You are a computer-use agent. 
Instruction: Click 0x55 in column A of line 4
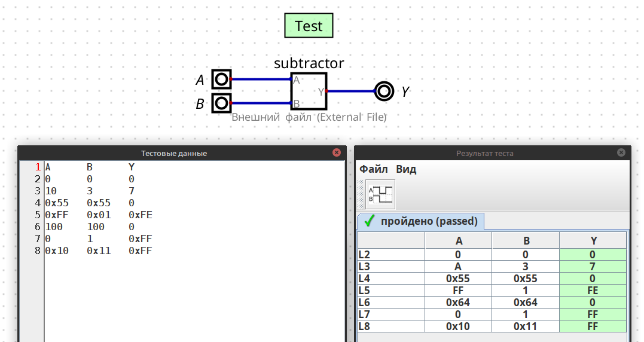57,203
